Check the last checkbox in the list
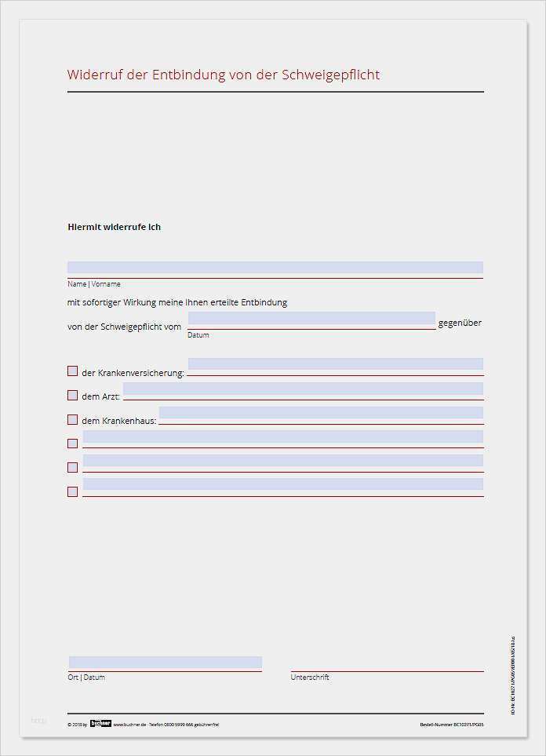The image size is (546, 756). pos(72,491)
